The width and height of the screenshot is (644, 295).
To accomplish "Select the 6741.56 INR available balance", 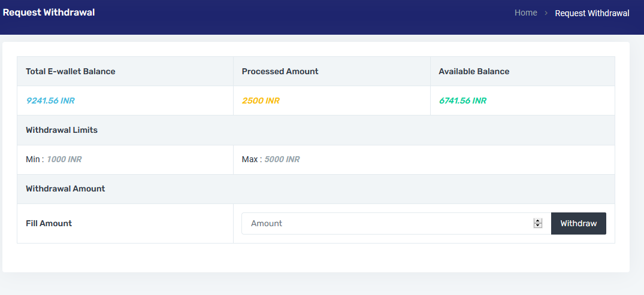I will [x=462, y=101].
